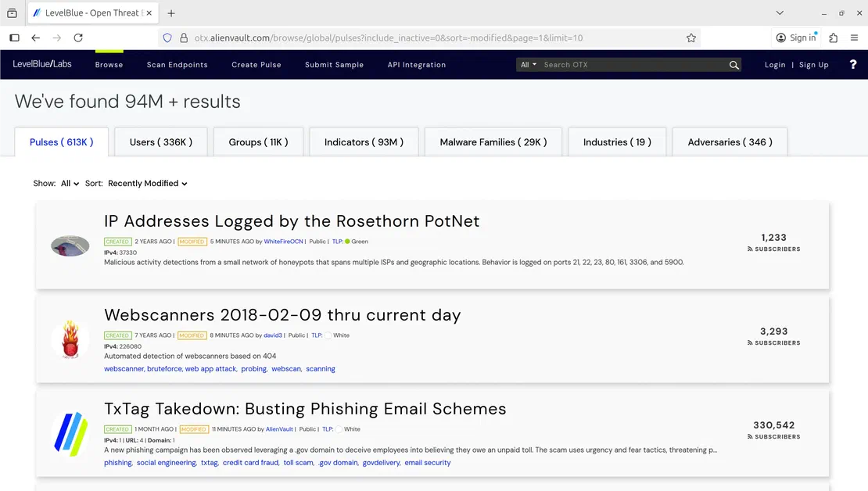Close the LevelBlue browser tab
Image resolution: width=868 pixels, height=491 pixels.
[149, 13]
